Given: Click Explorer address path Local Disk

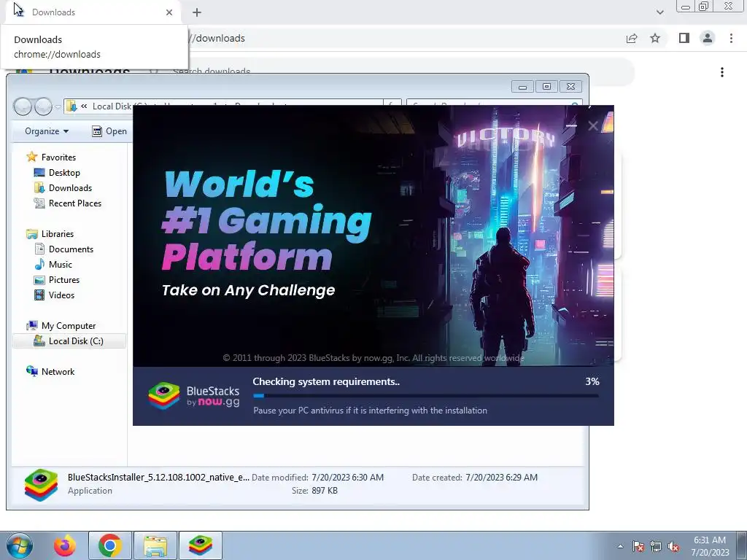Looking at the screenshot, I should click(x=112, y=106).
